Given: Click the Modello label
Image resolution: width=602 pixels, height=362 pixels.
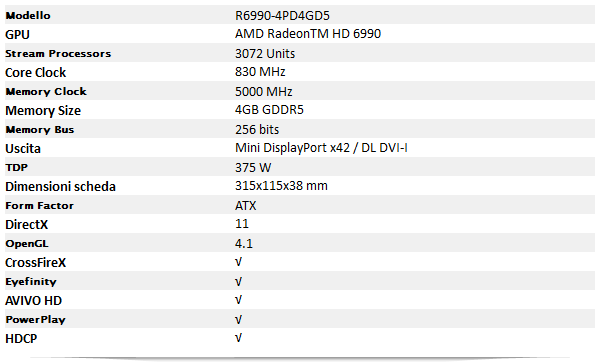Looking at the screenshot, I should pyautogui.click(x=28, y=15).
